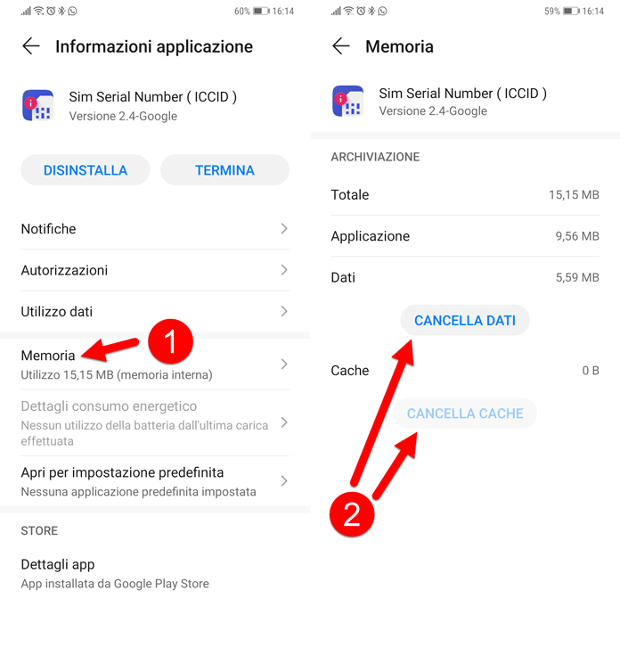This screenshot has width=620, height=672.
Task: Tap battery icon in right status bar
Action: [x=571, y=12]
